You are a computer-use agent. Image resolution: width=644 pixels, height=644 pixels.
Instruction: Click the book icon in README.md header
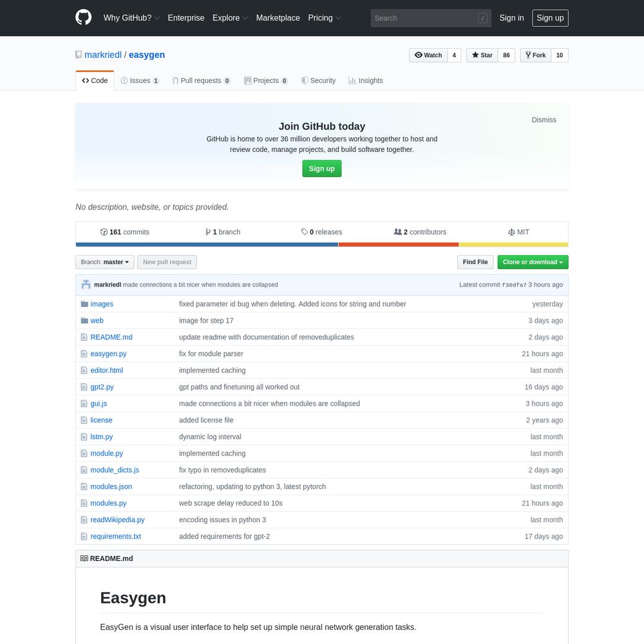(x=84, y=558)
